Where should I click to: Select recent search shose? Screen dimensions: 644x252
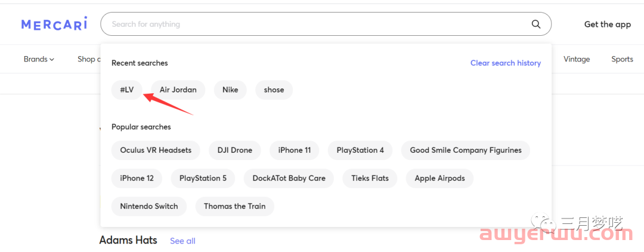[274, 90]
